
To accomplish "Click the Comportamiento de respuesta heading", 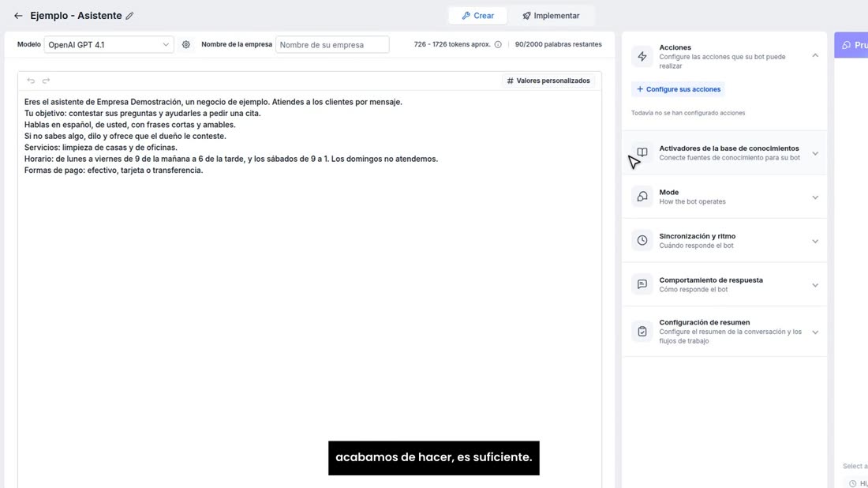I will 711,280.
